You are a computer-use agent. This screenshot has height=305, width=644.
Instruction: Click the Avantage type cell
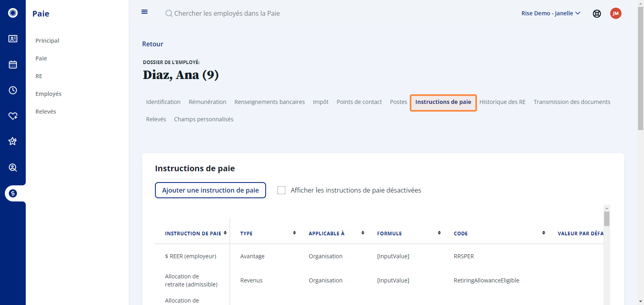[x=252, y=256]
